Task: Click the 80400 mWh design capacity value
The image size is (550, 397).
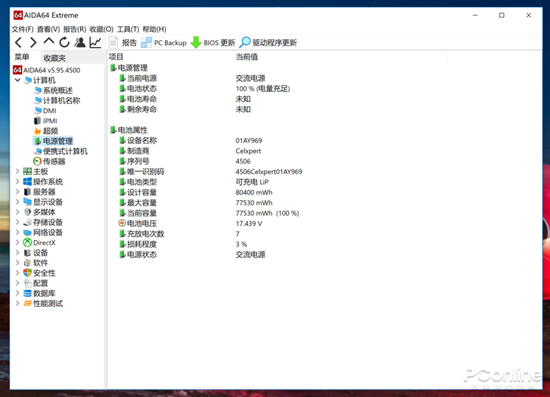Action: [x=254, y=193]
